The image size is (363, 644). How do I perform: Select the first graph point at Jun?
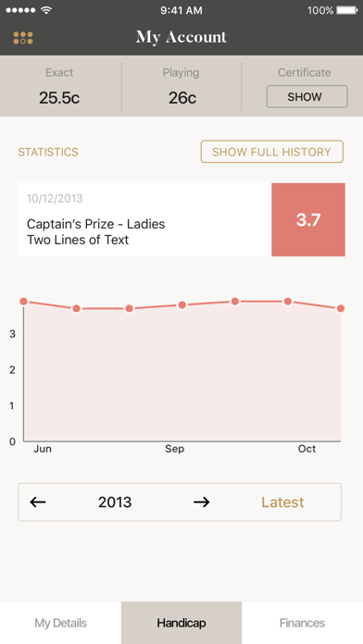point(23,302)
